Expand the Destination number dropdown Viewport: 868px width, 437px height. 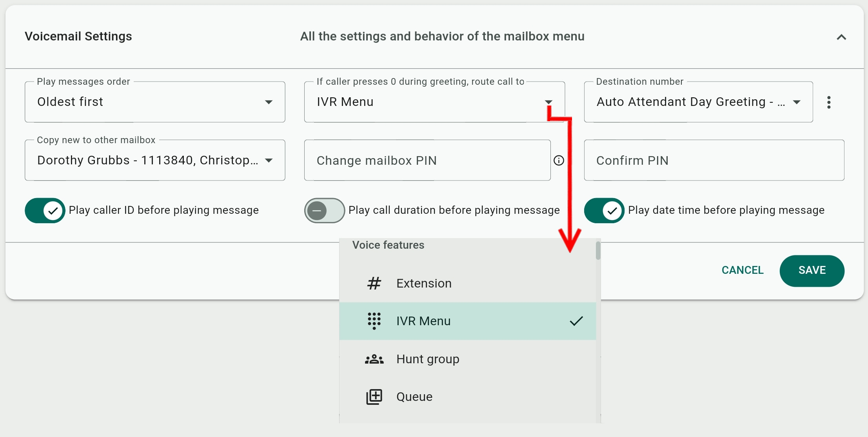tap(698, 102)
